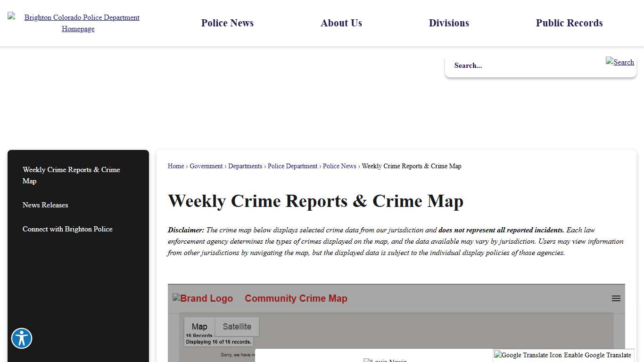
Task: Click the 16 Records count indicator
Action: click(199, 336)
